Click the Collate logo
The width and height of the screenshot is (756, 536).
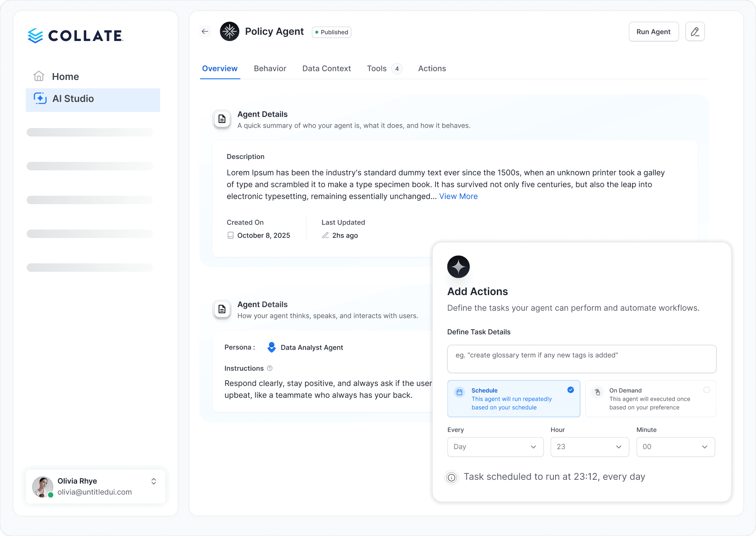75,36
